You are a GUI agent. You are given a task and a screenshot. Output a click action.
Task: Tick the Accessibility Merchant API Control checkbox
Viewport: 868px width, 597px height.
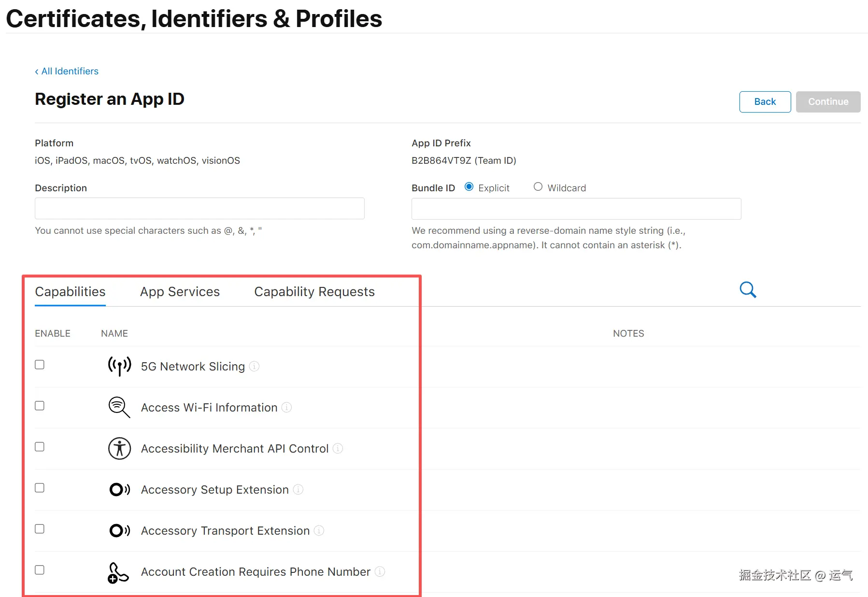40,447
